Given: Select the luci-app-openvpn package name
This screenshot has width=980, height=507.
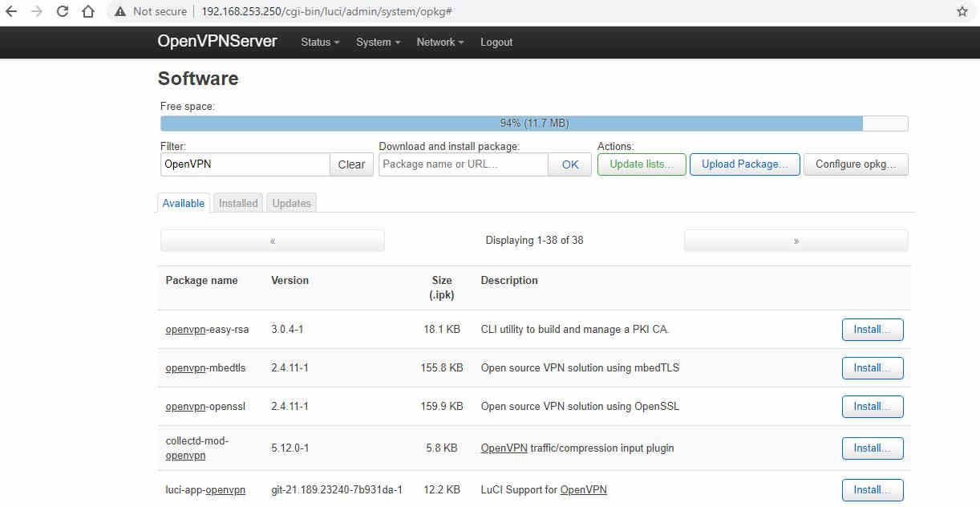Looking at the screenshot, I should pyautogui.click(x=206, y=490).
